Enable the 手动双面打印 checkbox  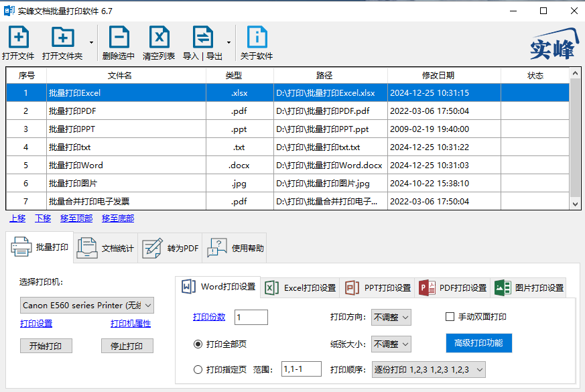tap(450, 317)
